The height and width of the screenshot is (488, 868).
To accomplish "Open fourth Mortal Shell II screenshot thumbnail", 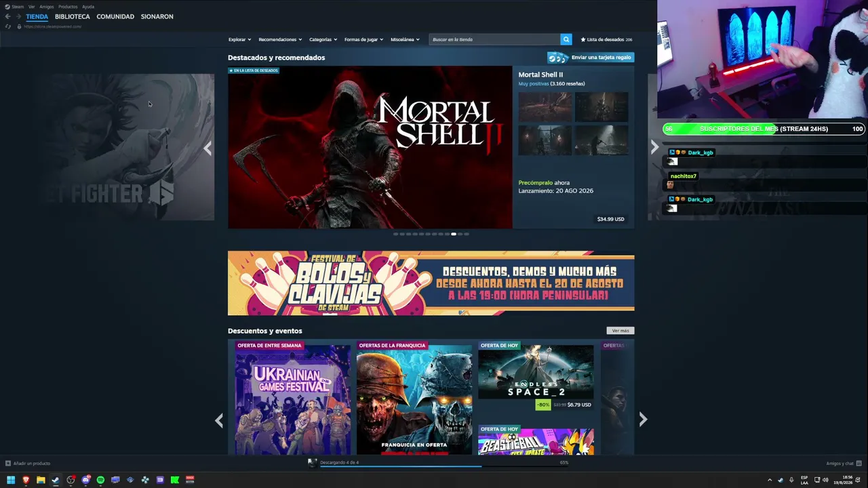I will point(601,140).
